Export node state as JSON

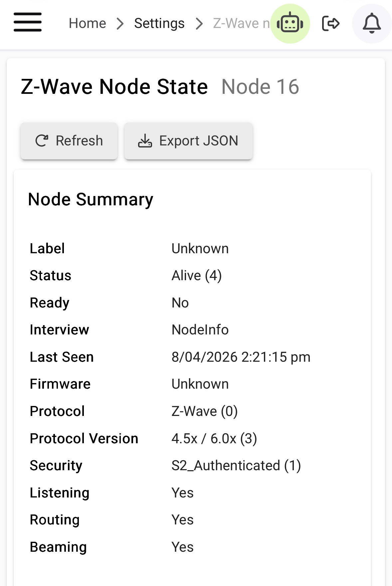pyautogui.click(x=188, y=141)
